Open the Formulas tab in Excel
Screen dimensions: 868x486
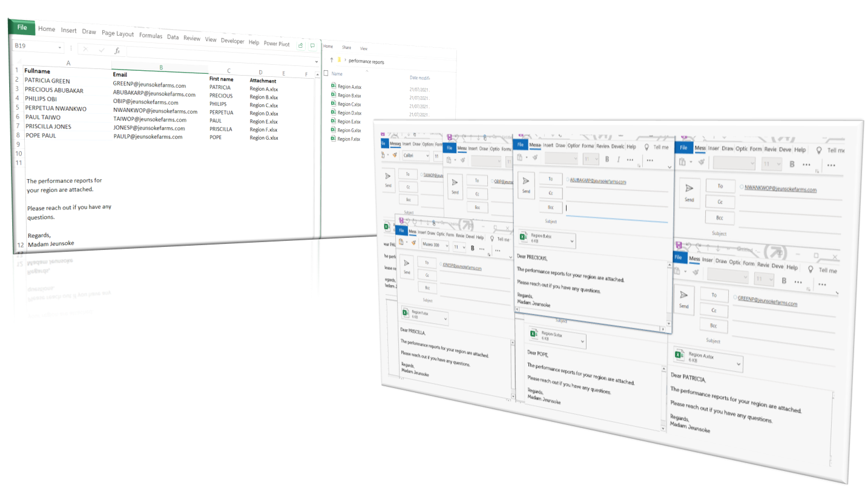151,36
